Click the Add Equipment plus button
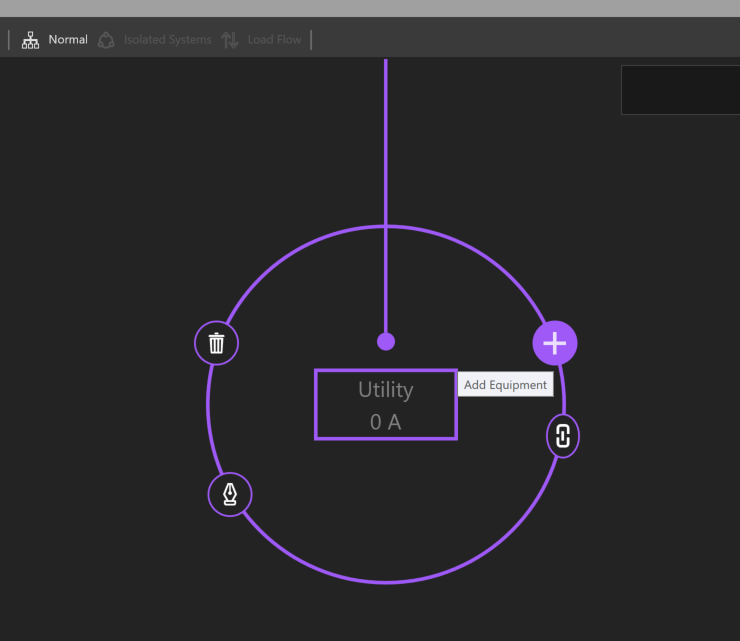The height and width of the screenshot is (641, 740). [x=554, y=344]
